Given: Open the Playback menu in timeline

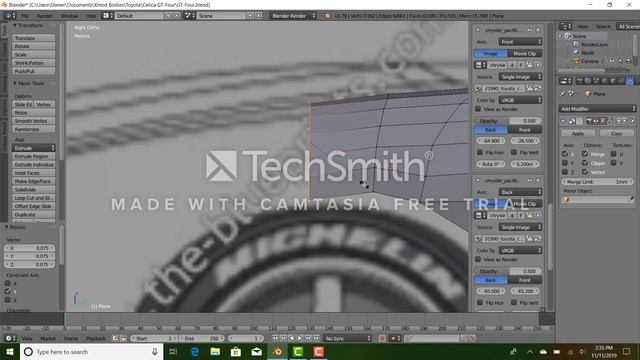Looking at the screenshot, I should tap(96, 338).
